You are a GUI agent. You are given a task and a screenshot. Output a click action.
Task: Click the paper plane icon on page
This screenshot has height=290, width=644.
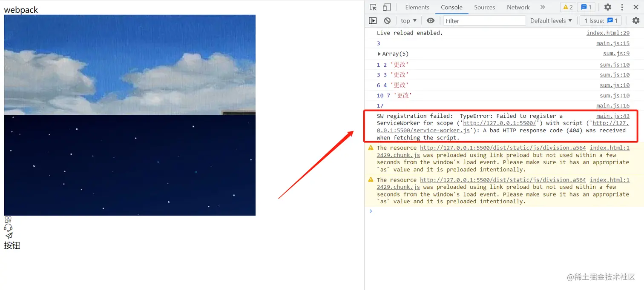point(9,236)
